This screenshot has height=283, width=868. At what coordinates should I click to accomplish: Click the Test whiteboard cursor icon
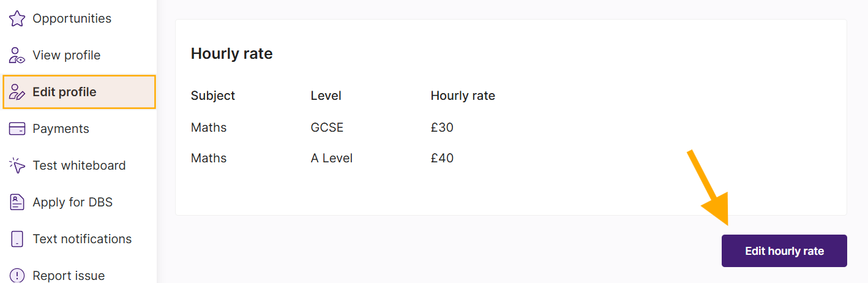click(17, 165)
